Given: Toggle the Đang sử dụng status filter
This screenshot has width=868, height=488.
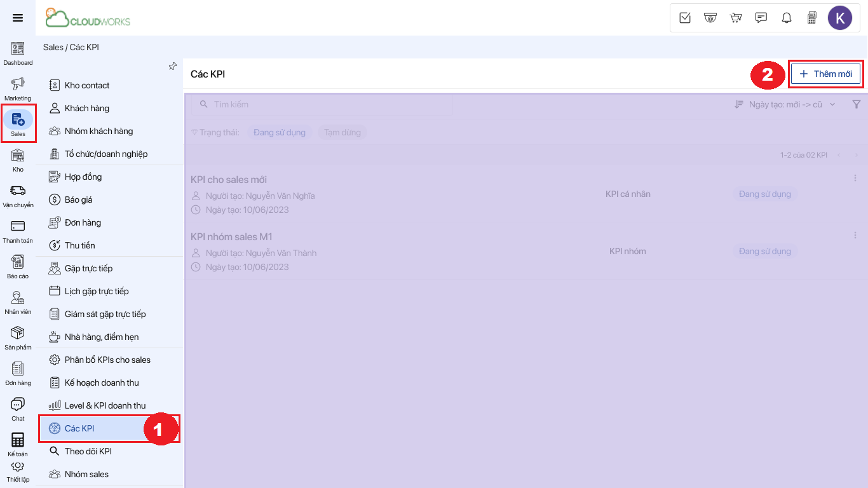Looking at the screenshot, I should (279, 132).
